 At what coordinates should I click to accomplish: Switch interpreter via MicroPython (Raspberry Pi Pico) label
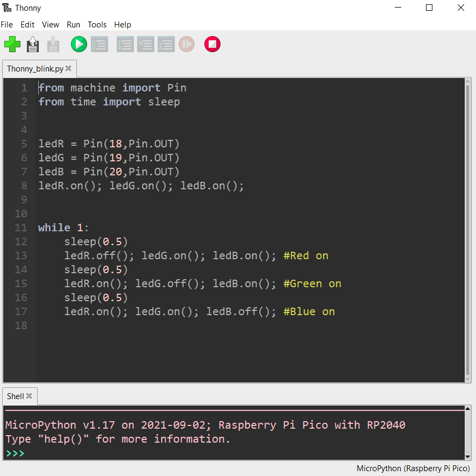click(x=413, y=468)
